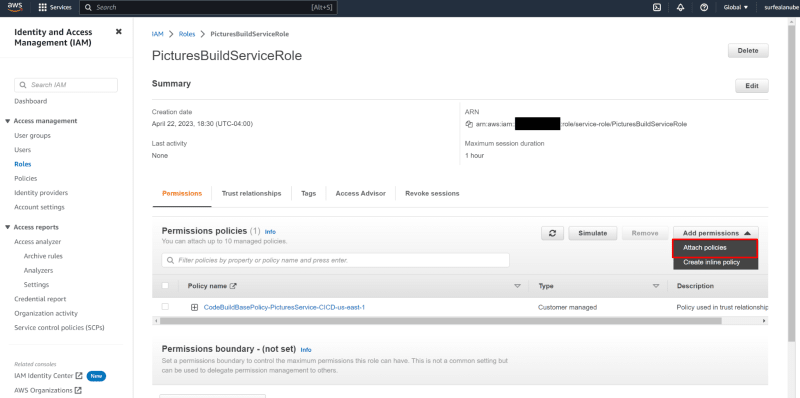Open User groups in the sidebar
800x398 pixels.
coord(33,136)
